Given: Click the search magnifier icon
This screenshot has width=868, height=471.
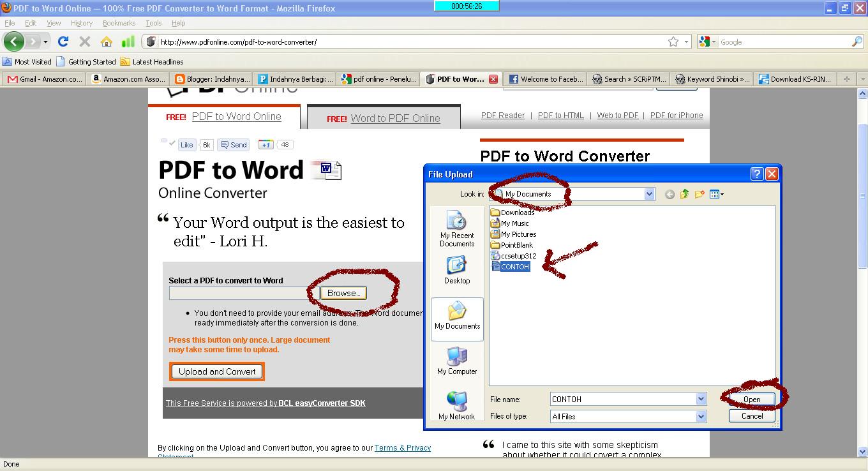Looking at the screenshot, I should tap(857, 41).
